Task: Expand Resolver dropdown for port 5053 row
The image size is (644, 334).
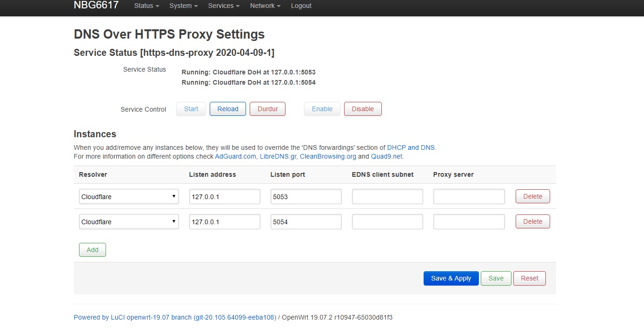Action: (x=129, y=196)
